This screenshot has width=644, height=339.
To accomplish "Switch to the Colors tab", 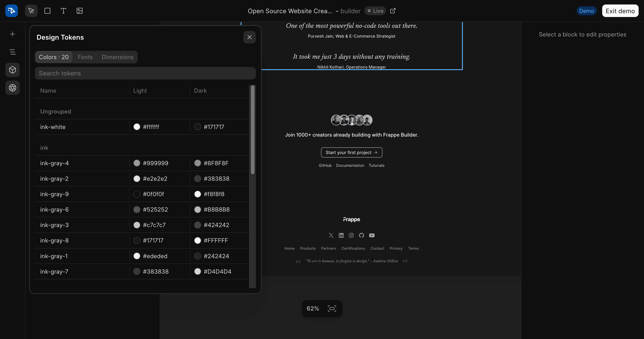I will (x=54, y=57).
